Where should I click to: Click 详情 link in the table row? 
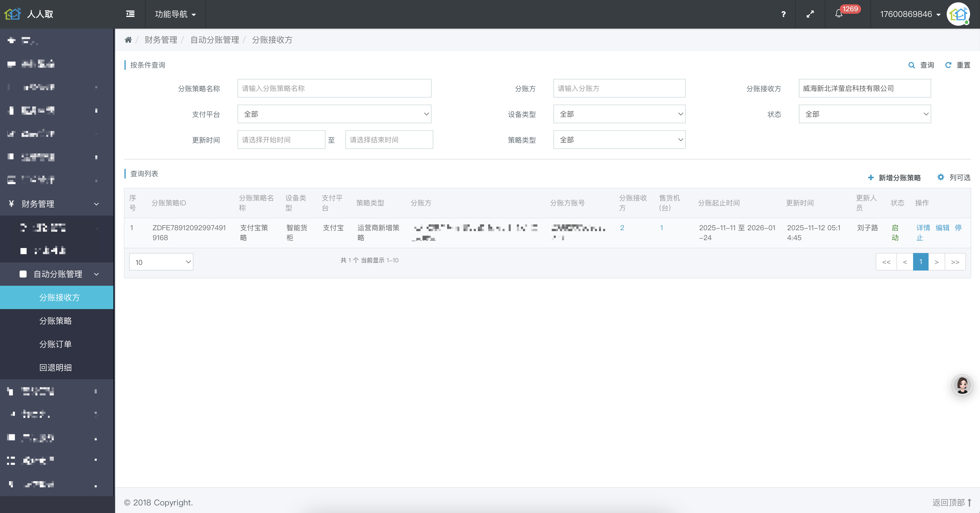point(923,228)
